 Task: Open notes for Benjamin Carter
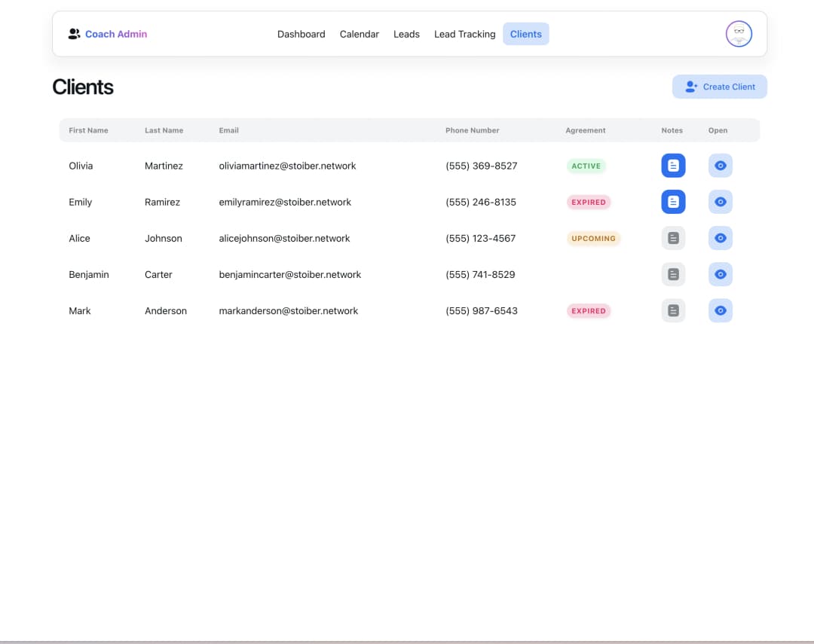point(673,274)
